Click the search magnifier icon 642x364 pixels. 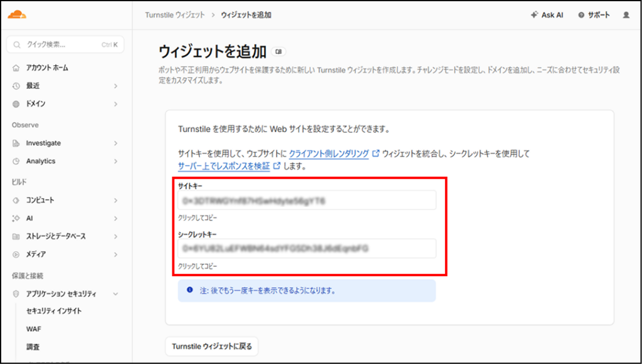(x=17, y=45)
